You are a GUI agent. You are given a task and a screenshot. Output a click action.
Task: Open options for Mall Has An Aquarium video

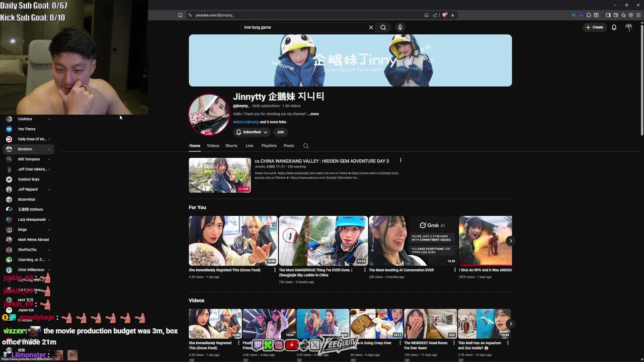(508, 343)
